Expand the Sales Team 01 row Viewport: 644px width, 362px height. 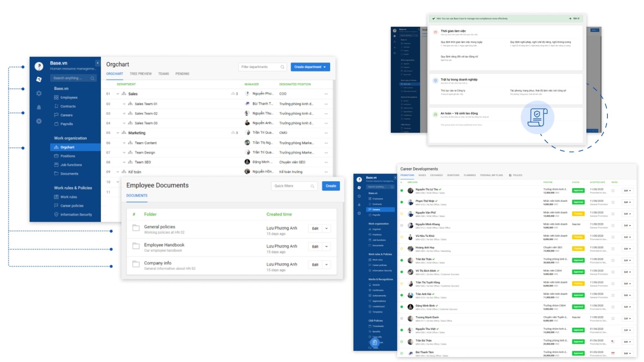pos(124,104)
